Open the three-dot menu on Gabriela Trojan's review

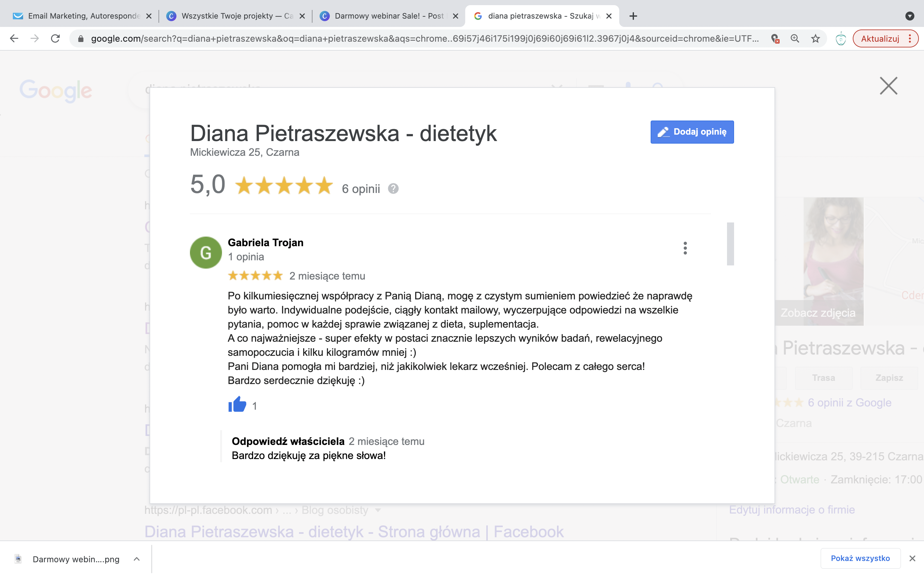coord(685,248)
